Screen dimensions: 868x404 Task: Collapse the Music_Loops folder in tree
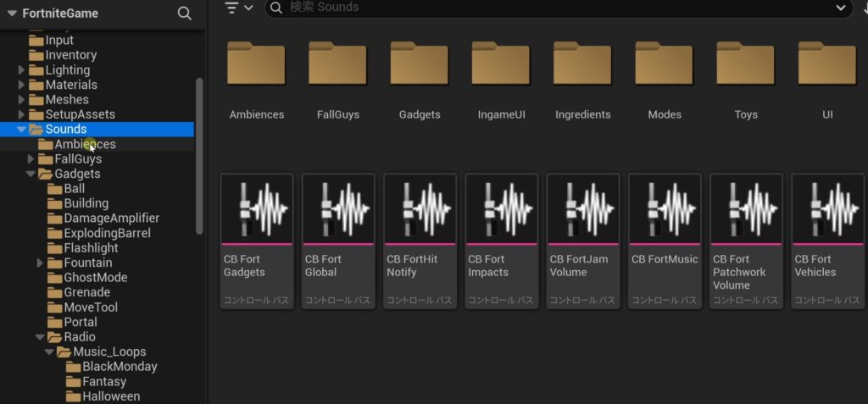point(49,351)
